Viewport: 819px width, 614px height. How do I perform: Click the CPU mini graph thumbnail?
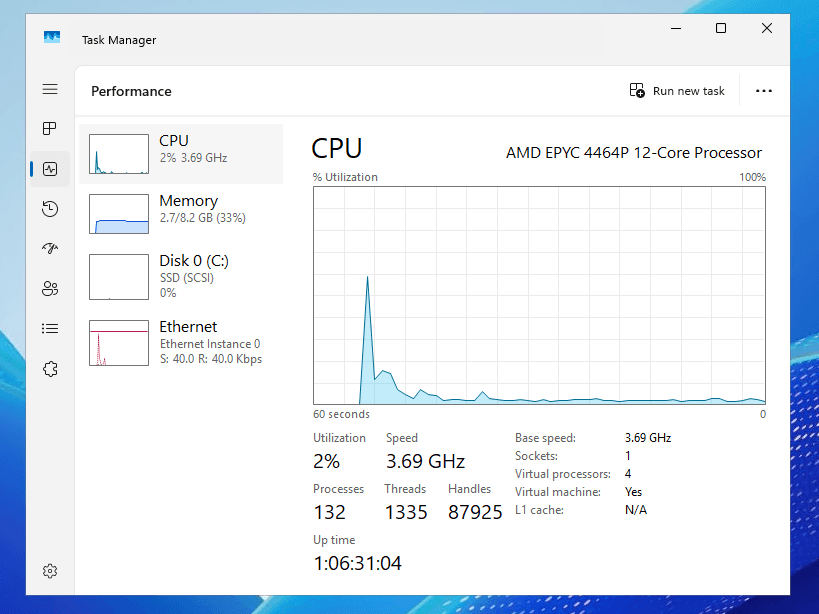pos(119,154)
